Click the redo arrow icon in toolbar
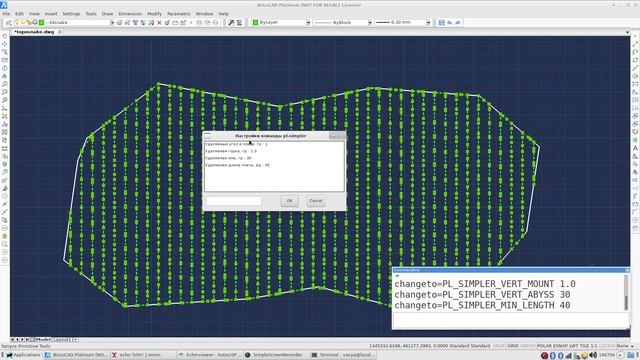This screenshot has width=640, height=360. click(x=458, y=22)
